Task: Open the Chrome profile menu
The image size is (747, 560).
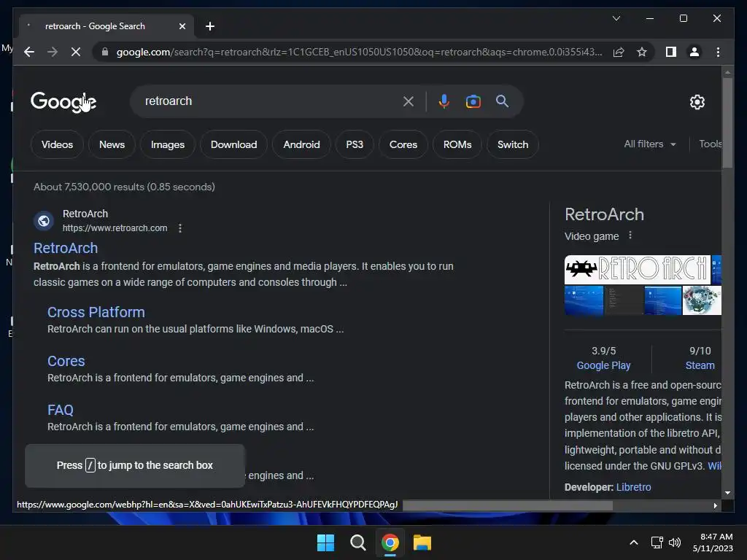Action: pyautogui.click(x=694, y=52)
